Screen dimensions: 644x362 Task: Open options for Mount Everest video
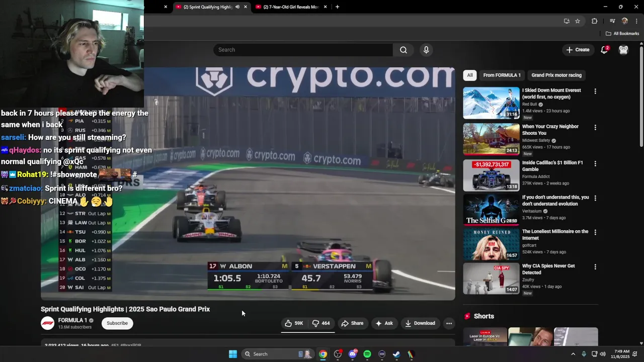click(595, 92)
